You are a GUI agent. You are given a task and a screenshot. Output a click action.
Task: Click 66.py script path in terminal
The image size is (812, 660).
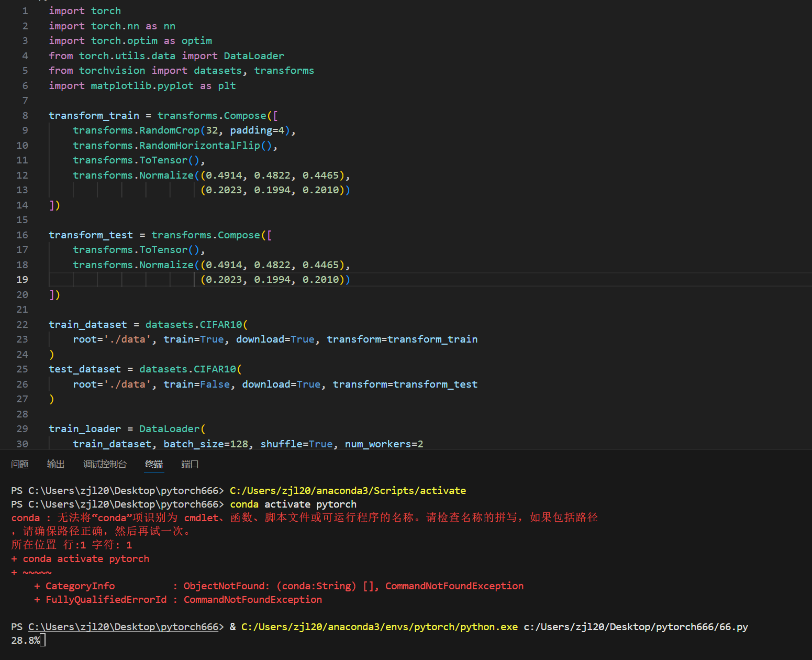pyautogui.click(x=636, y=627)
